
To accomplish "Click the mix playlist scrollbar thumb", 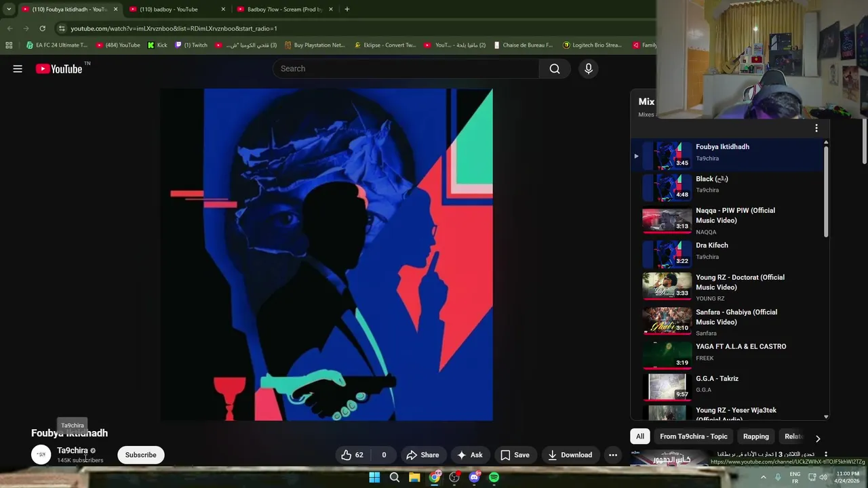I will pos(826,191).
